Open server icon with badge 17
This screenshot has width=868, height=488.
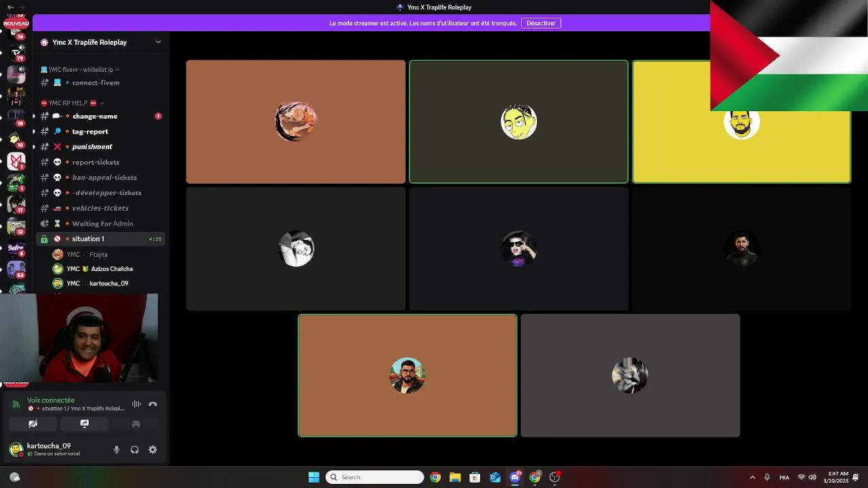[16, 204]
